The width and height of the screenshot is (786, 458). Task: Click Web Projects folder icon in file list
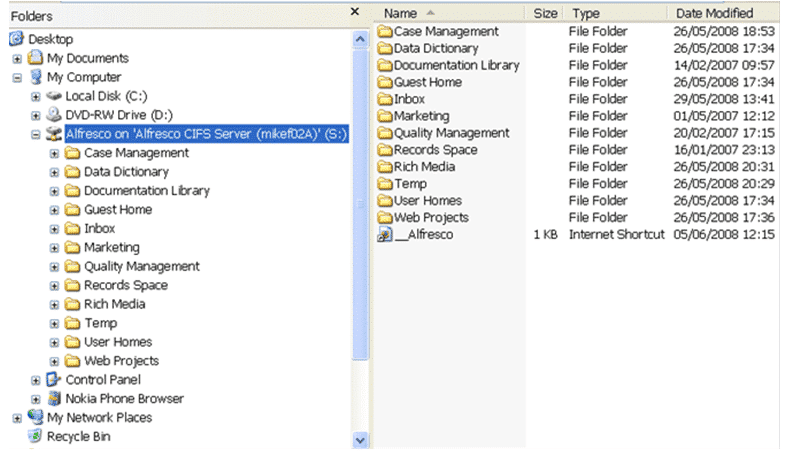tap(384, 217)
